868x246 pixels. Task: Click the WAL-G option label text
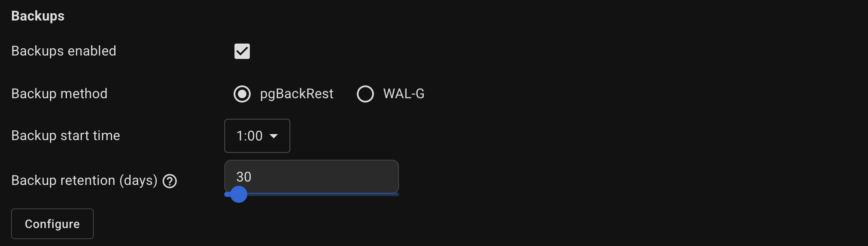(403, 94)
